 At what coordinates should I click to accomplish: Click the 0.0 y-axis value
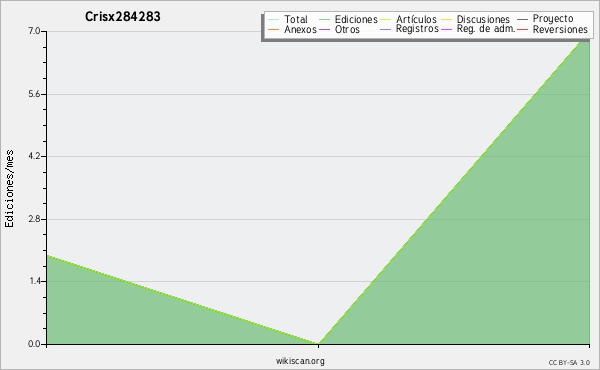34,344
